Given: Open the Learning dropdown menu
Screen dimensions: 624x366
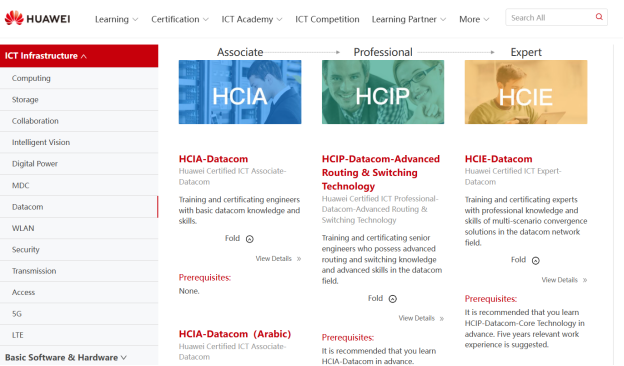Looking at the screenshot, I should (116, 19).
